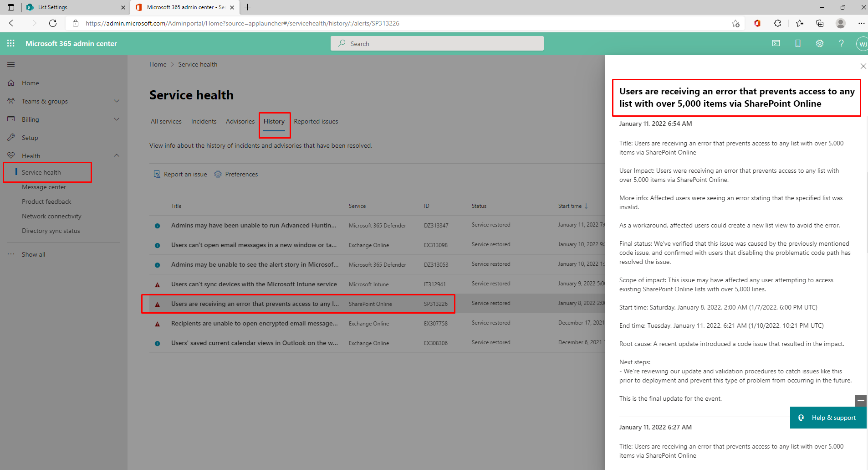Click the Home icon in the left navigation

[x=11, y=83]
